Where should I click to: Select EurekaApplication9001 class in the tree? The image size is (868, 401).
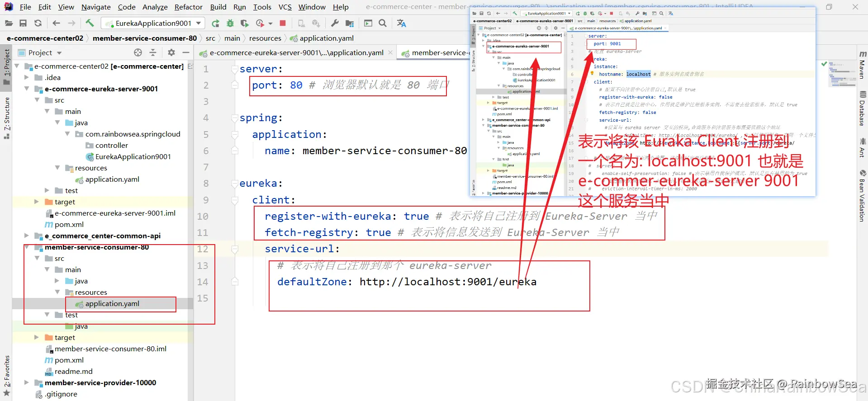click(x=133, y=156)
